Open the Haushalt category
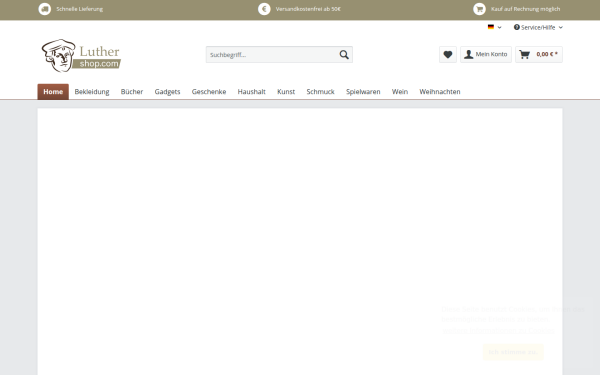 pos(251,92)
